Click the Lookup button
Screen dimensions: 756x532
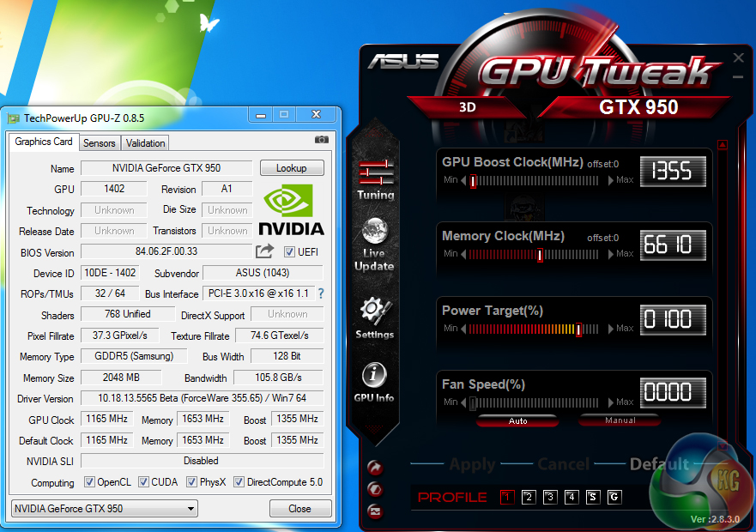(292, 168)
